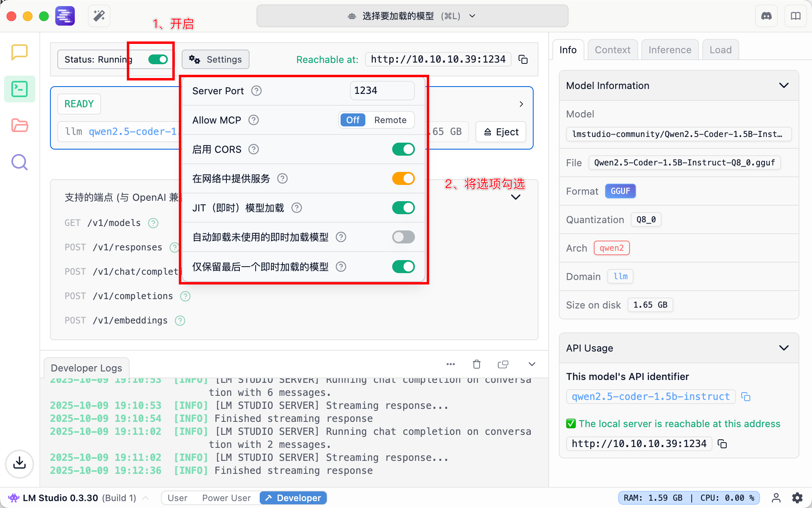
Task: Open the Discover search icon in sidebar
Action: tap(19, 162)
